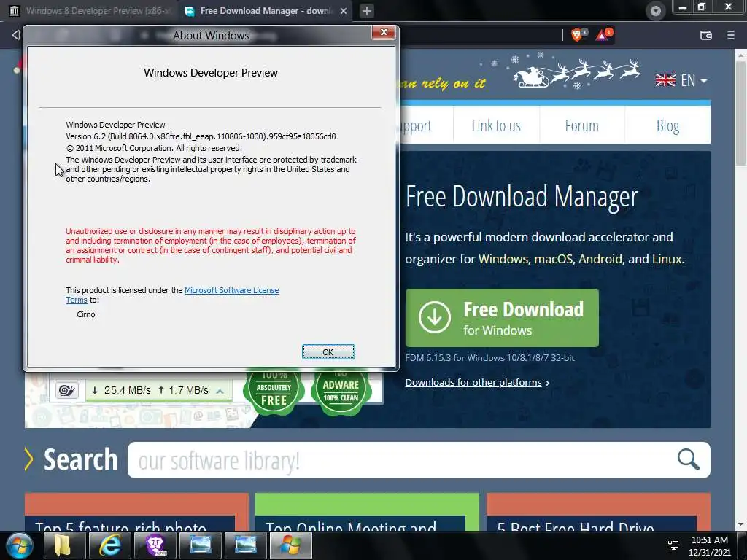Expand the download speed chevron

[220, 391]
